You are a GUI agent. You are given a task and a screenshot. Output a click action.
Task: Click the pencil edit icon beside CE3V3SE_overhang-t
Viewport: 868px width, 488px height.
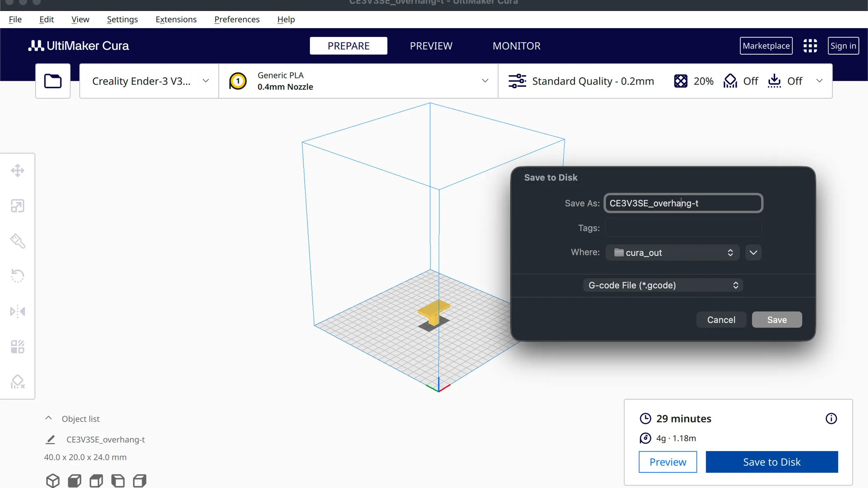tap(50, 439)
